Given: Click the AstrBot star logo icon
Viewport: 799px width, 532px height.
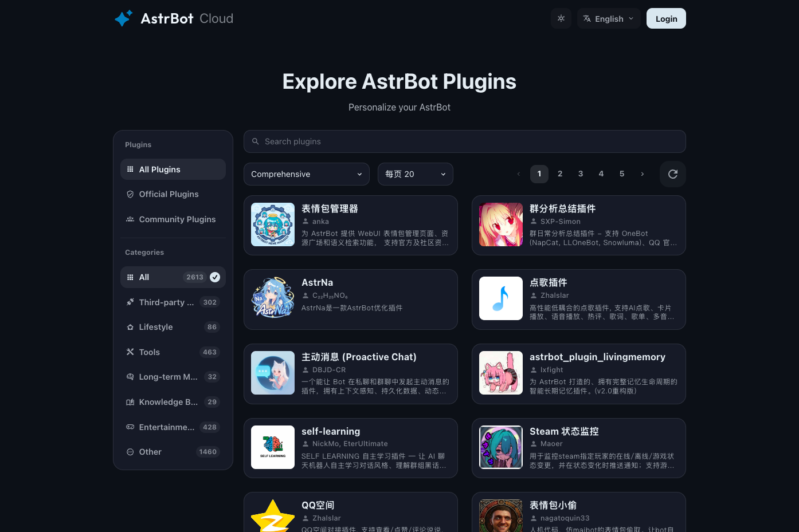Looking at the screenshot, I should point(123,18).
